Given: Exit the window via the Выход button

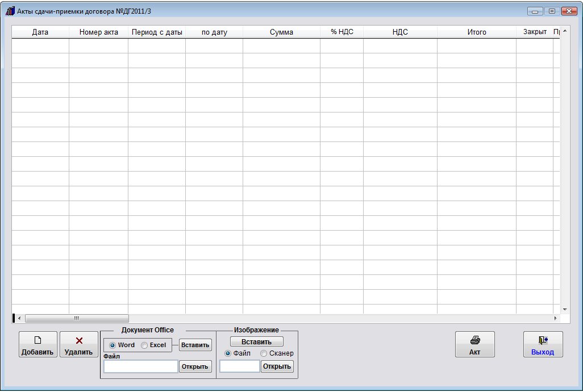Looking at the screenshot, I should (543, 344).
